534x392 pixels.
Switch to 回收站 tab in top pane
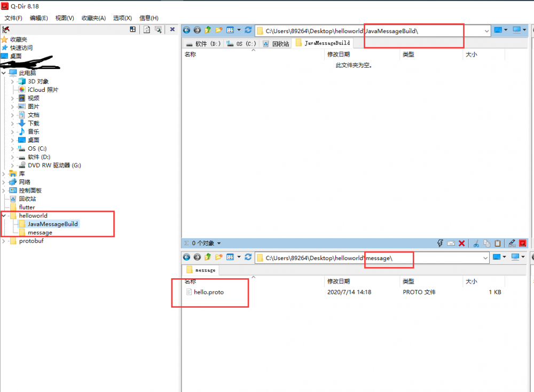tap(276, 44)
